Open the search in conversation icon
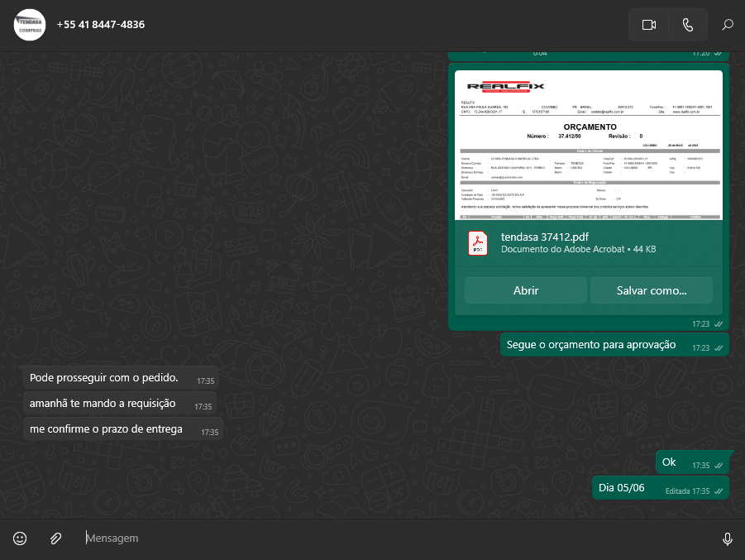 [727, 25]
